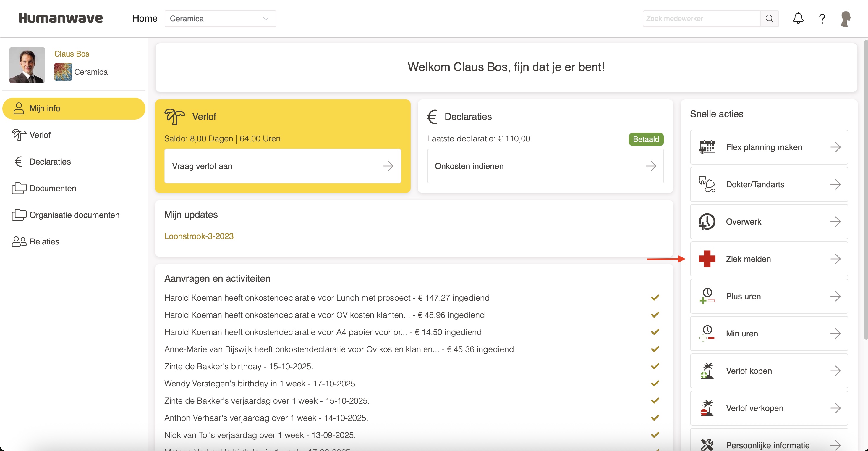Click the notification bell icon
The height and width of the screenshot is (451, 868).
tap(798, 19)
